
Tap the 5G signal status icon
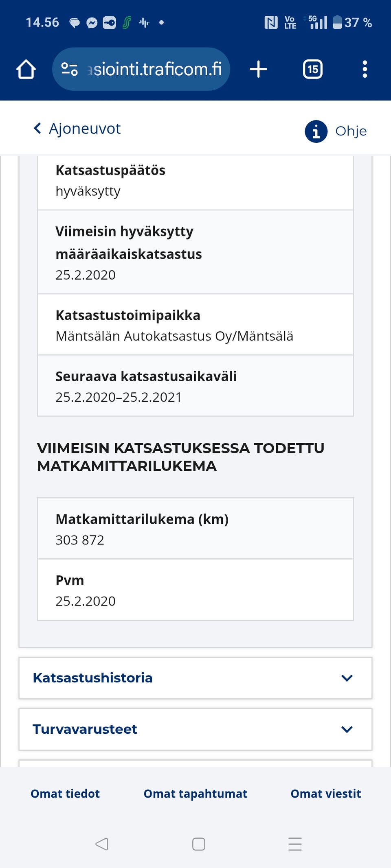pyautogui.click(x=316, y=23)
